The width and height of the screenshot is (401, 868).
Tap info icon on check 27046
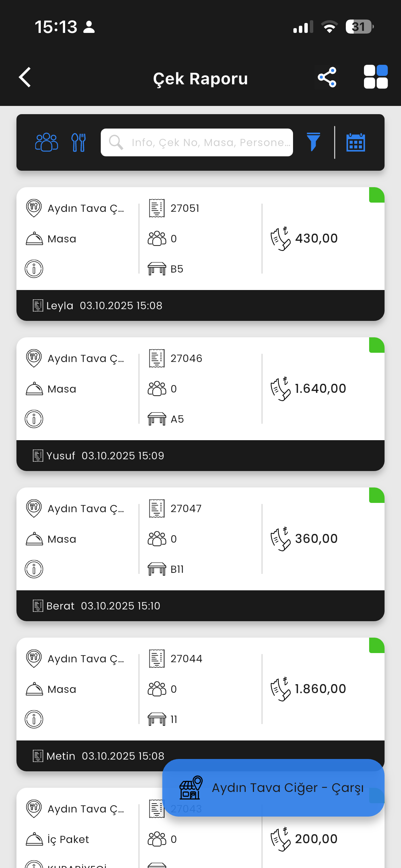pos(34,419)
